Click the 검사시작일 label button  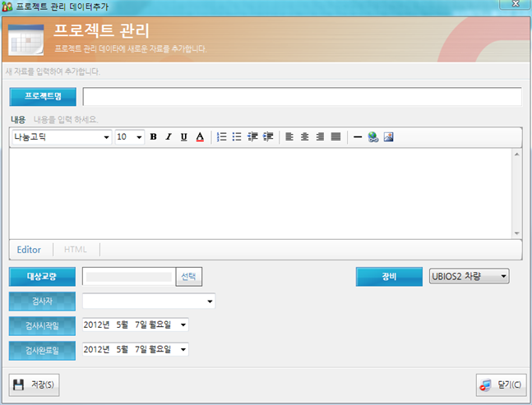pyautogui.click(x=42, y=326)
